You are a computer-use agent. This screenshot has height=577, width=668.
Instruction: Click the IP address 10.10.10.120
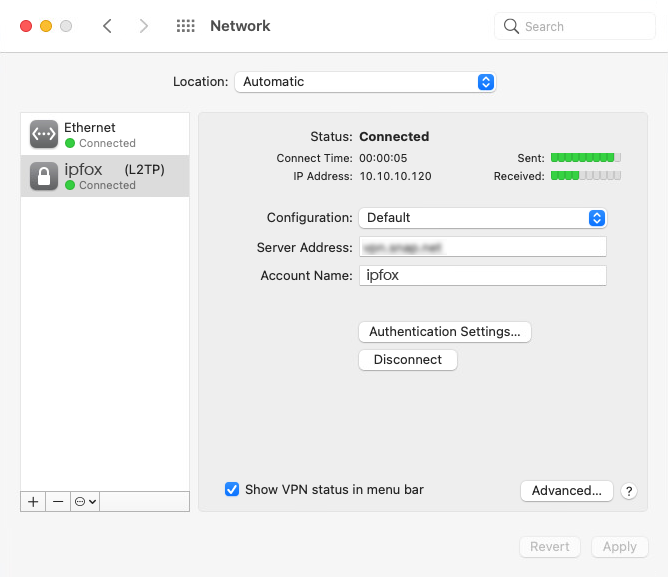[395, 176]
